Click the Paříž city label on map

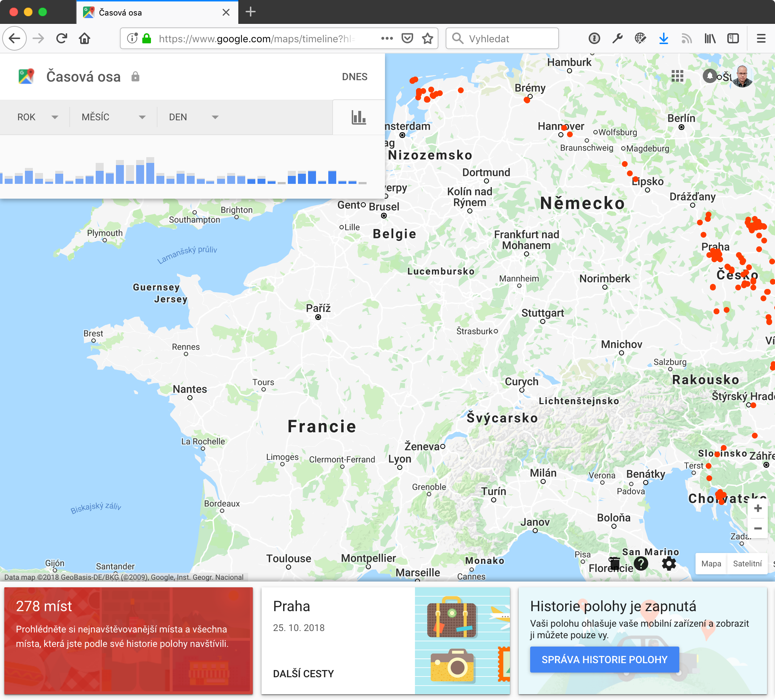[x=318, y=308]
